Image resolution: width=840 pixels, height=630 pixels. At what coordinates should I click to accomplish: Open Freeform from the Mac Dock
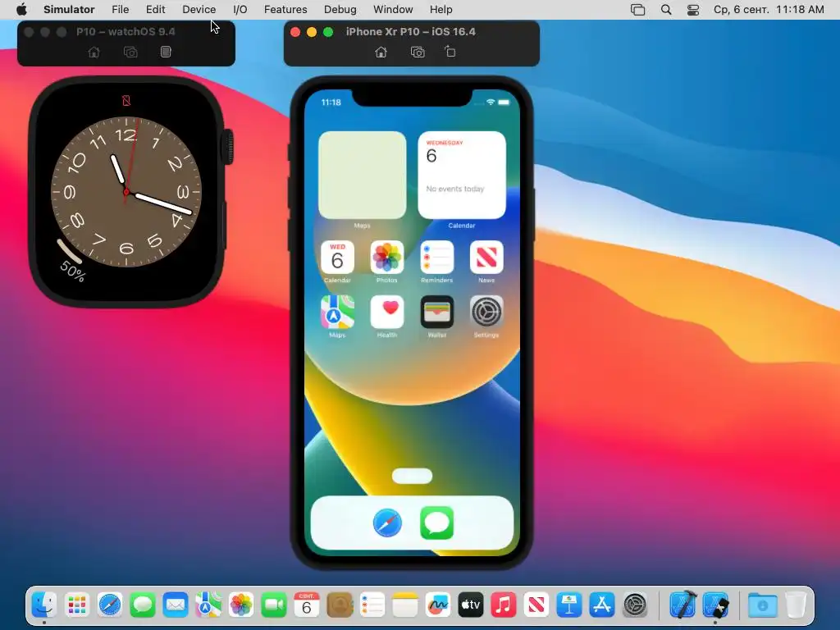coord(438,605)
